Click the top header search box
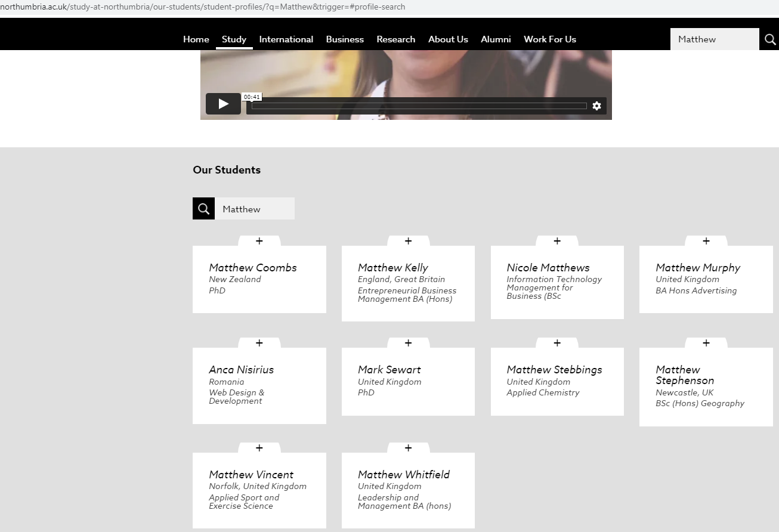 [x=714, y=39]
